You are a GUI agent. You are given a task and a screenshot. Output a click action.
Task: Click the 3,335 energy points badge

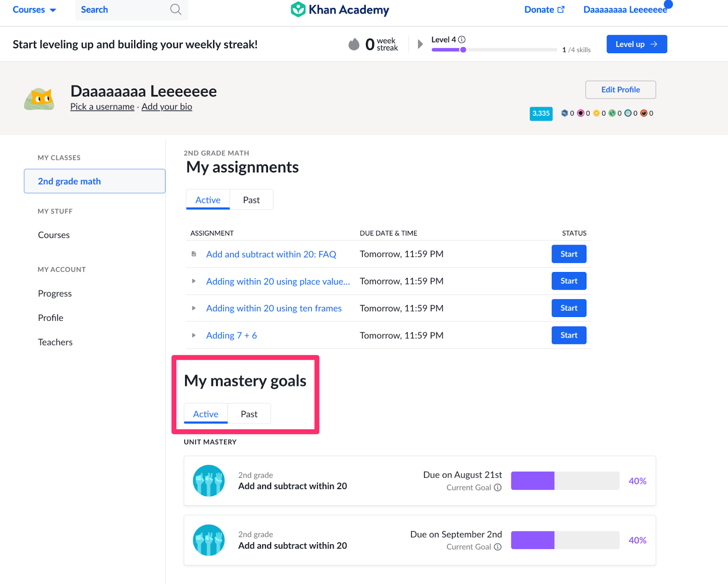(541, 113)
